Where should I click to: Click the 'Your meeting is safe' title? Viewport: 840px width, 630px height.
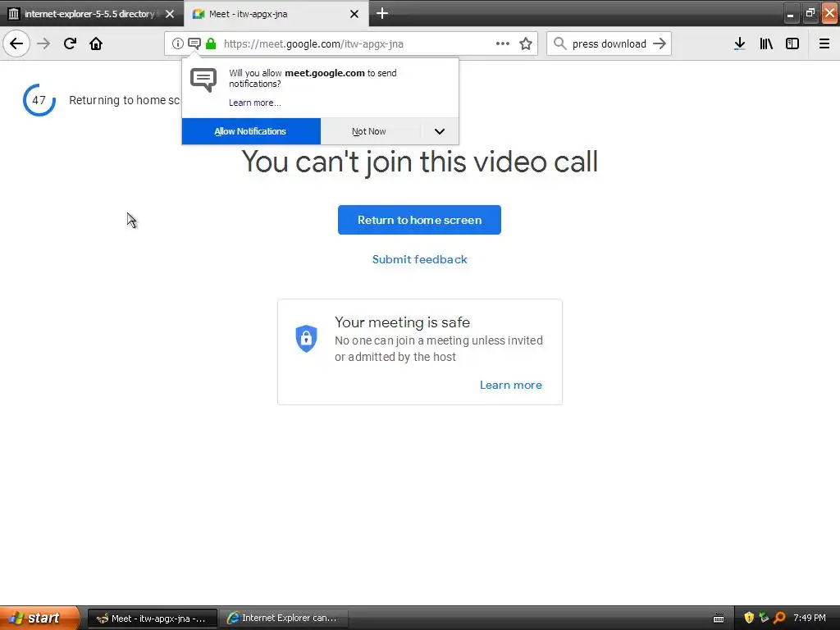[402, 322]
